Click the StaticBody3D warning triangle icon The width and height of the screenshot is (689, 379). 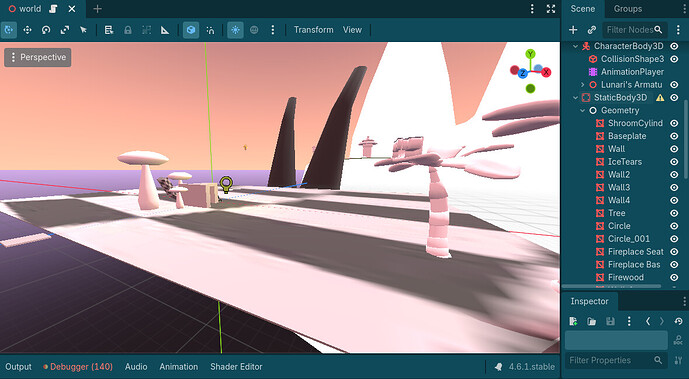pos(660,97)
